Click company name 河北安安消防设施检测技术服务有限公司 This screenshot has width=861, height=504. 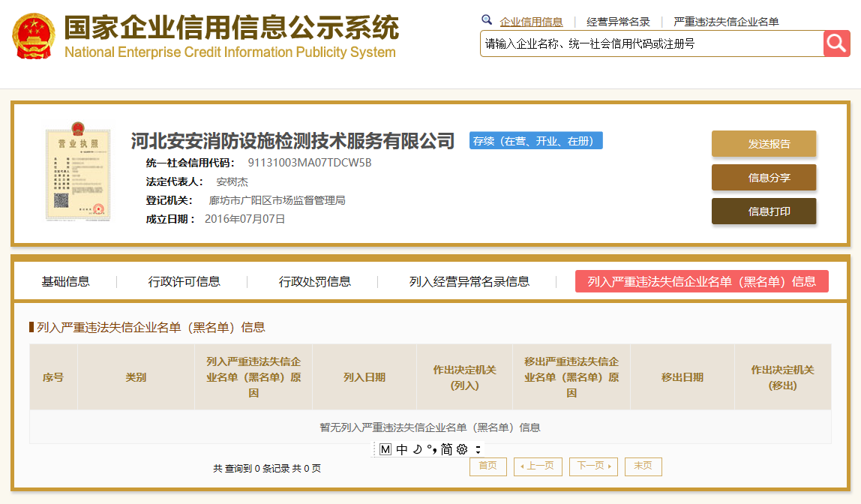pyautogui.click(x=292, y=141)
